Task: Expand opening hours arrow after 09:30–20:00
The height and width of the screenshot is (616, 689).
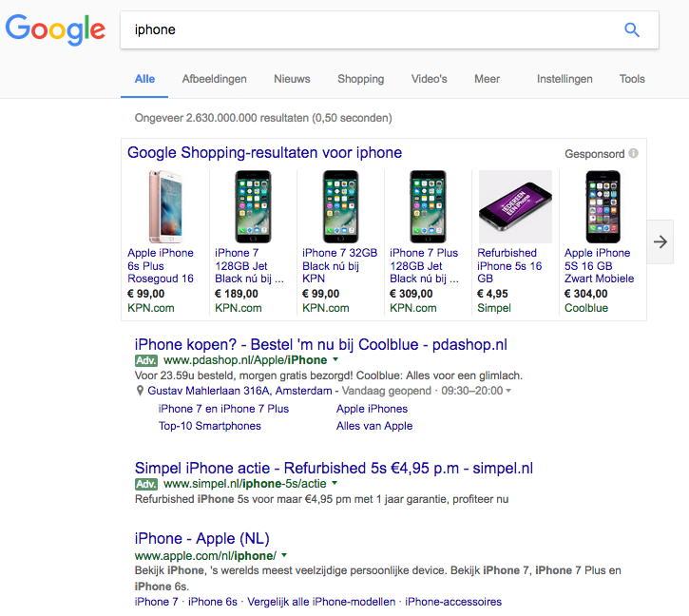Action: [508, 391]
